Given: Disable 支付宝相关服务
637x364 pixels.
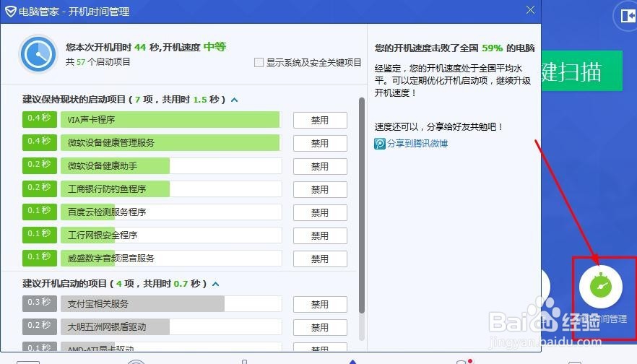Looking at the screenshot, I should click(x=320, y=305).
